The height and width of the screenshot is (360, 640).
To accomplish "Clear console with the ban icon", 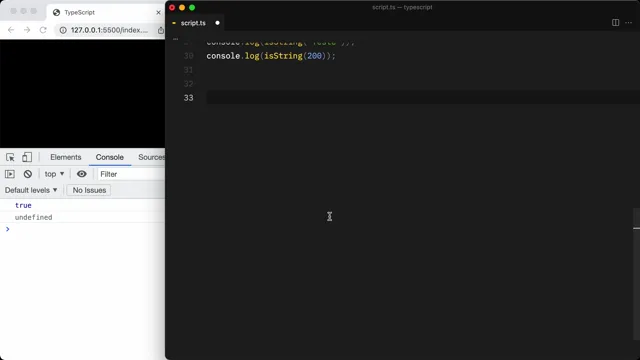I will [x=28, y=174].
